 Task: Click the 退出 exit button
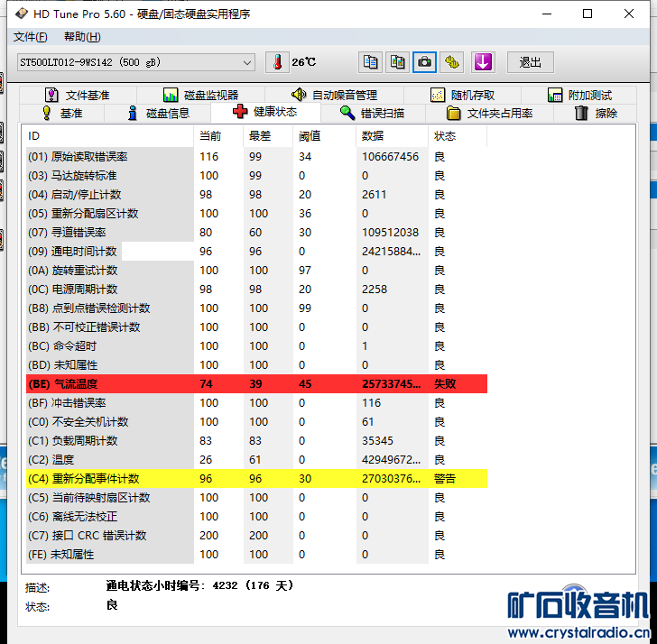click(x=530, y=63)
